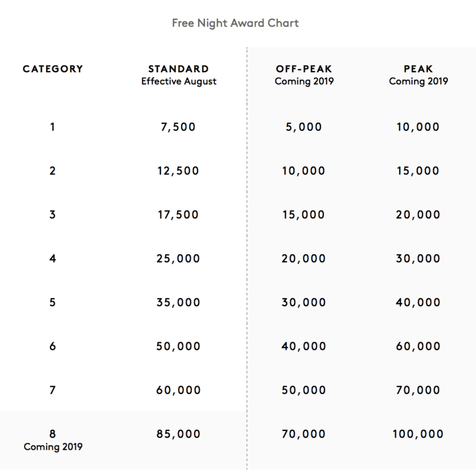Select the OFF-PEAK column header
The width and height of the screenshot is (476, 472).
[x=304, y=69]
